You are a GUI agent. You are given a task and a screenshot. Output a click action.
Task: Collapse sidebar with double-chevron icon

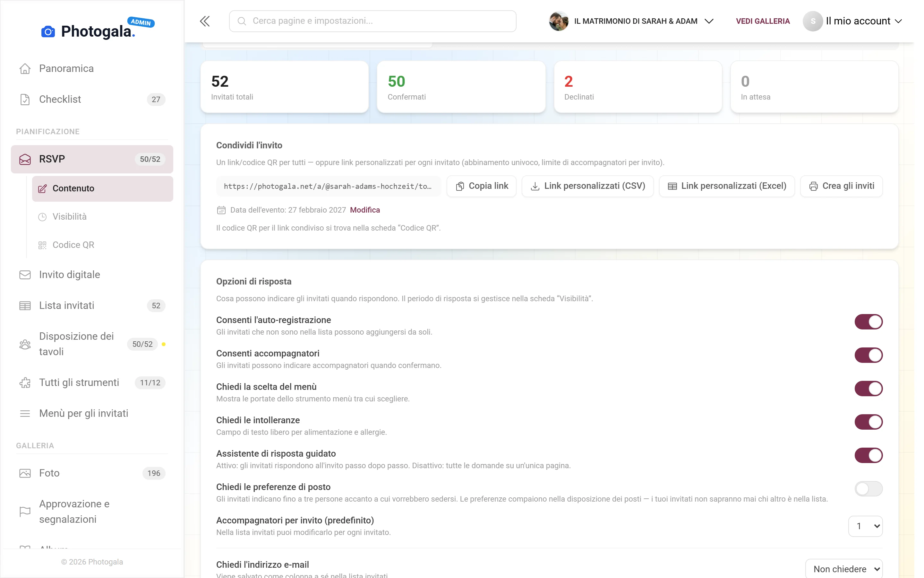pos(205,21)
